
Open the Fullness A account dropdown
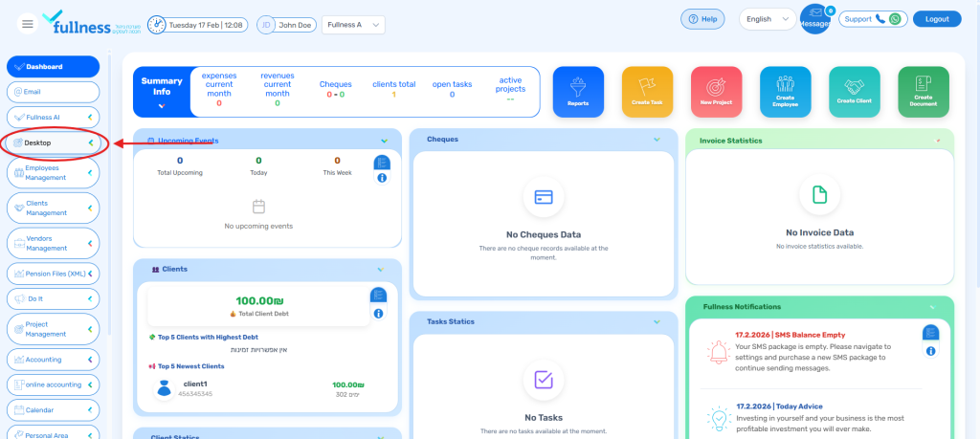[x=353, y=24]
